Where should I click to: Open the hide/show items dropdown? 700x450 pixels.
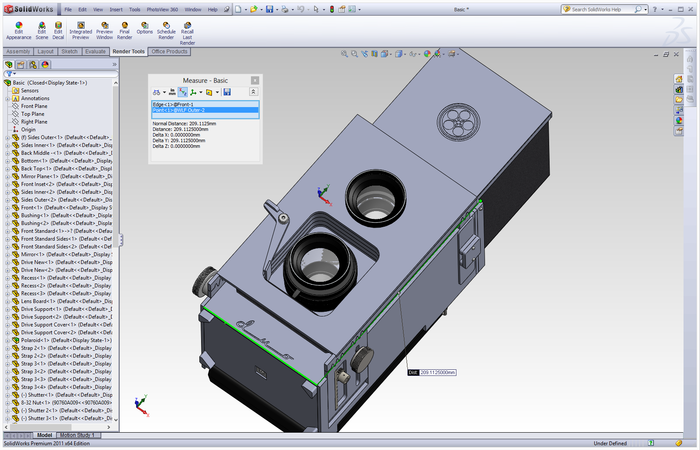419,54
